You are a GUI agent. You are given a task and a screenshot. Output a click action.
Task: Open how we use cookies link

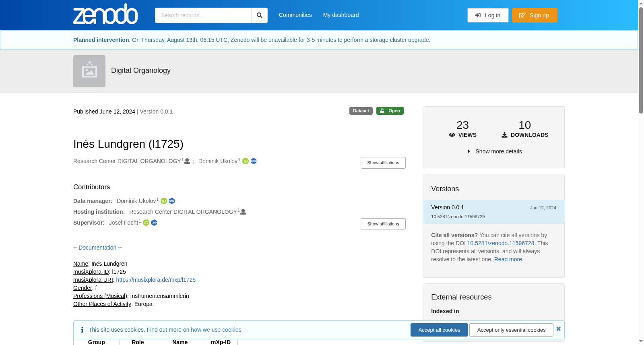(x=216, y=330)
